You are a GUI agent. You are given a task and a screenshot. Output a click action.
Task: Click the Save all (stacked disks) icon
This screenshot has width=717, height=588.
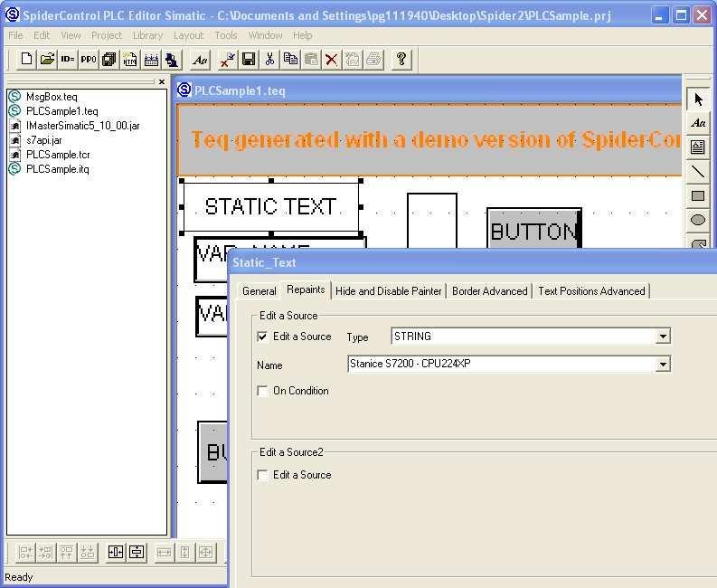(x=108, y=59)
